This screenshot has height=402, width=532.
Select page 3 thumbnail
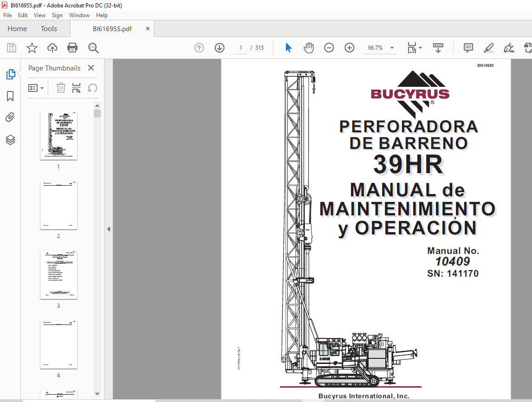[x=58, y=275]
